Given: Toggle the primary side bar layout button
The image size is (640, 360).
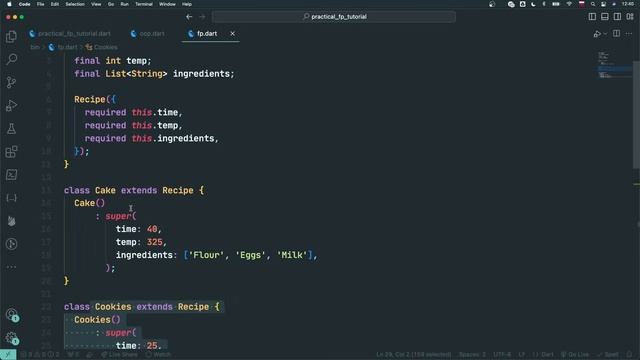Looking at the screenshot, I should pyautogui.click(x=592, y=16).
